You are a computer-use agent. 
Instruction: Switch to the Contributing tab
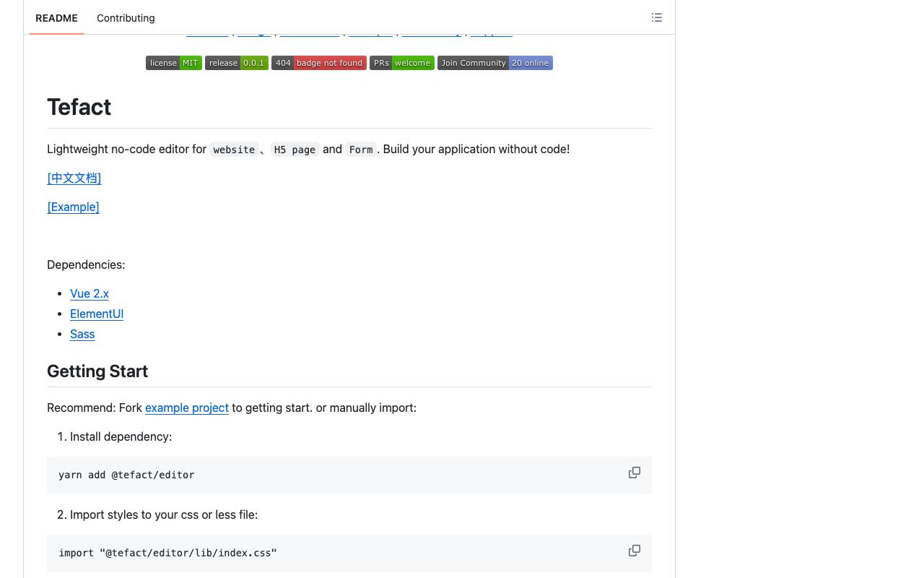click(x=126, y=18)
